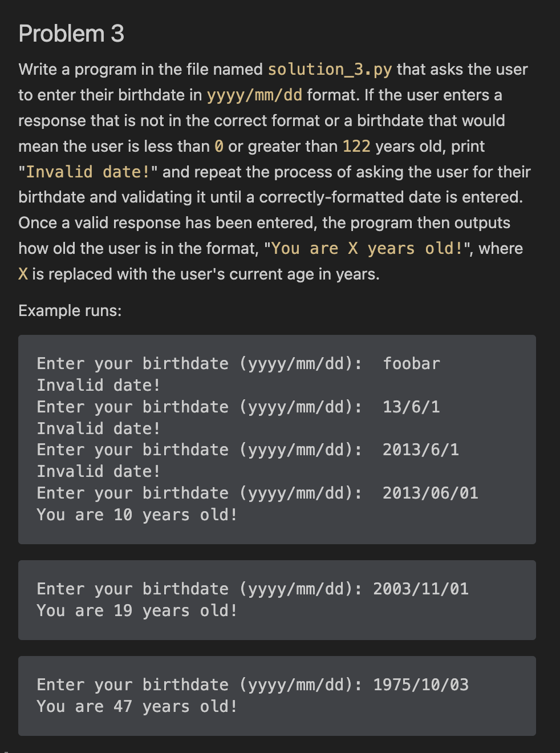
Task: Click the 2013/6/1 input line
Action: click(x=248, y=450)
